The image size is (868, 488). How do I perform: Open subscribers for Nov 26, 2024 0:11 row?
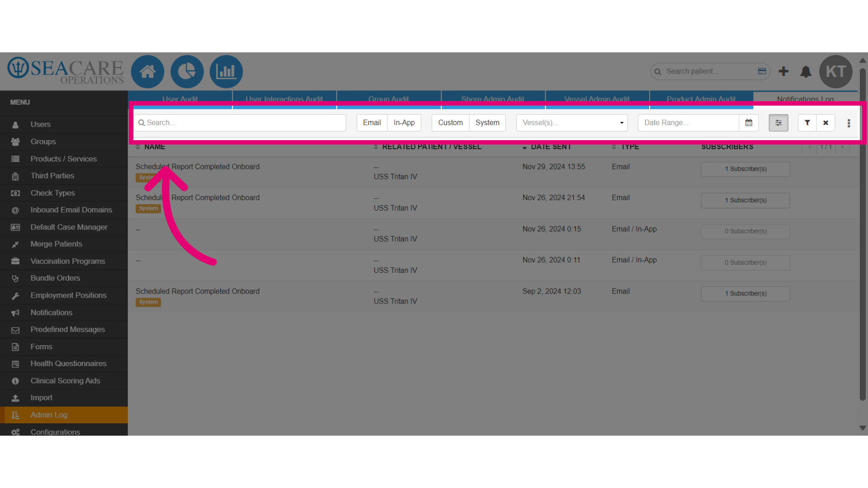point(745,263)
